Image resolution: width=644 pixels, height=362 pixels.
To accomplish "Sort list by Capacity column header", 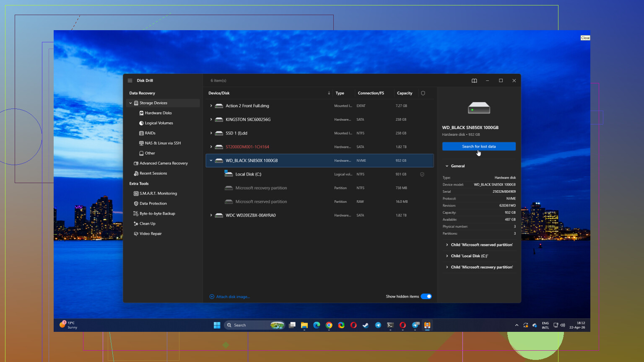I will coord(405,93).
